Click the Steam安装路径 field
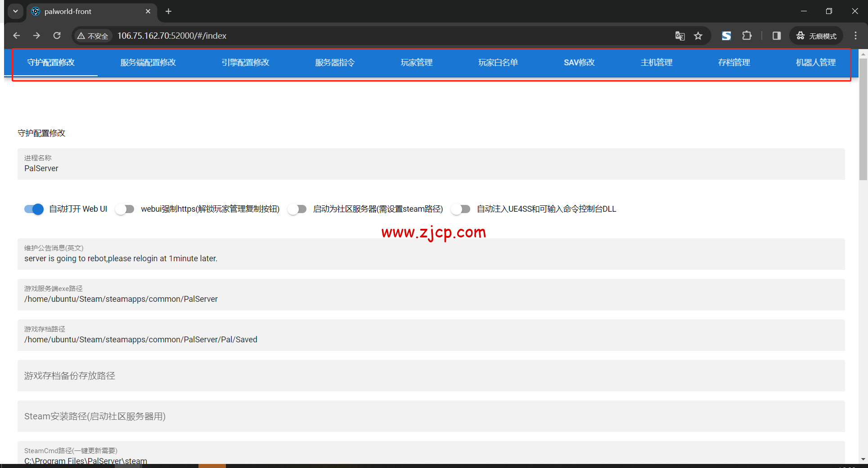The image size is (868, 468). click(431, 416)
